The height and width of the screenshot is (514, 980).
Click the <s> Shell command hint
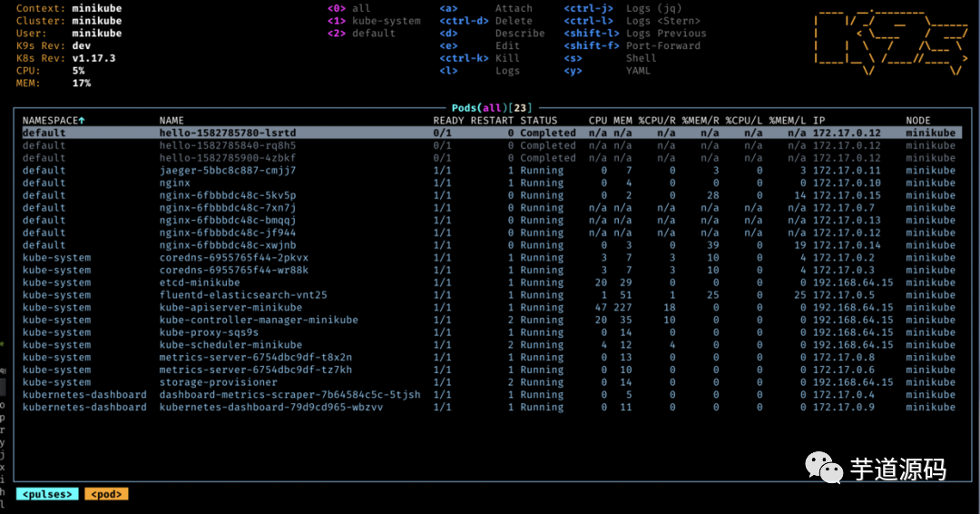(610, 58)
